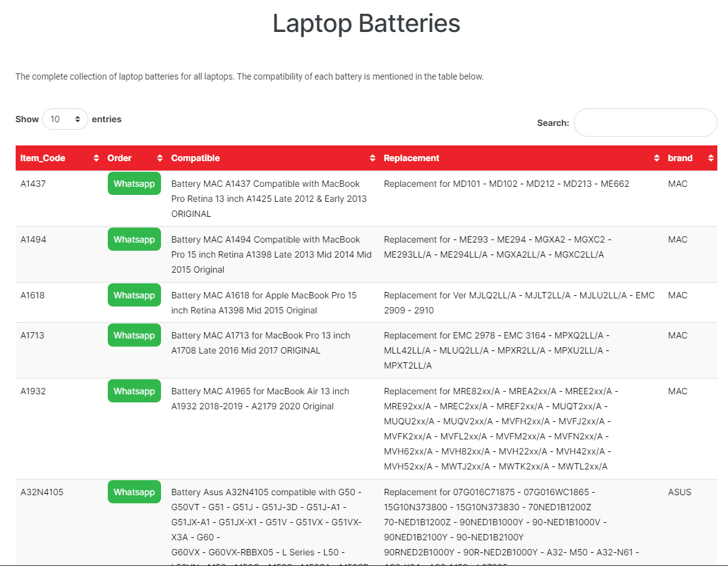This screenshot has width=728, height=566.
Task: Select item code cell A1618
Action: point(33,295)
